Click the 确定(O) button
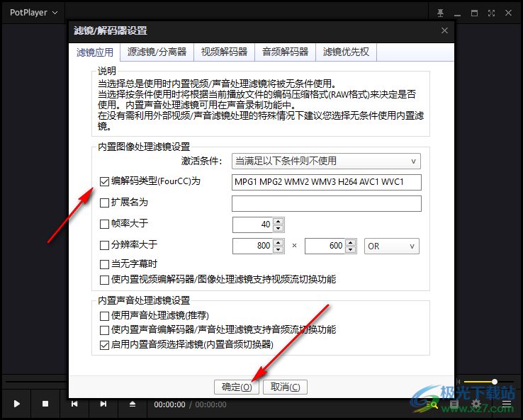Screen dimensions: 523x420 (237, 387)
